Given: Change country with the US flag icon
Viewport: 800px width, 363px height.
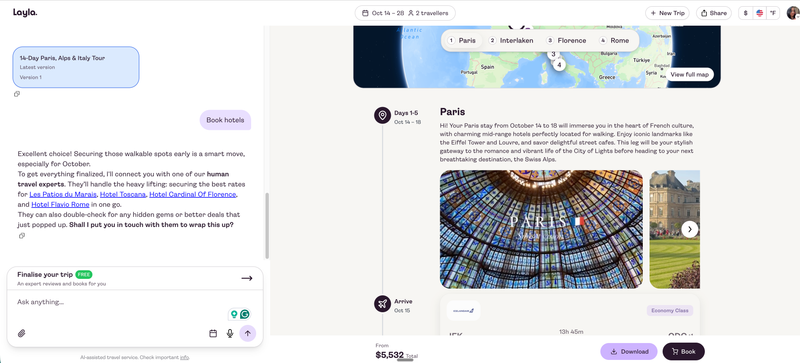Looking at the screenshot, I should (x=760, y=13).
